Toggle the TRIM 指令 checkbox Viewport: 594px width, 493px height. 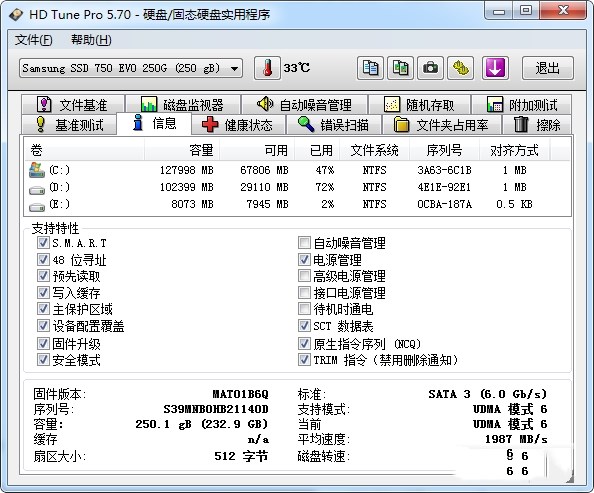point(304,360)
